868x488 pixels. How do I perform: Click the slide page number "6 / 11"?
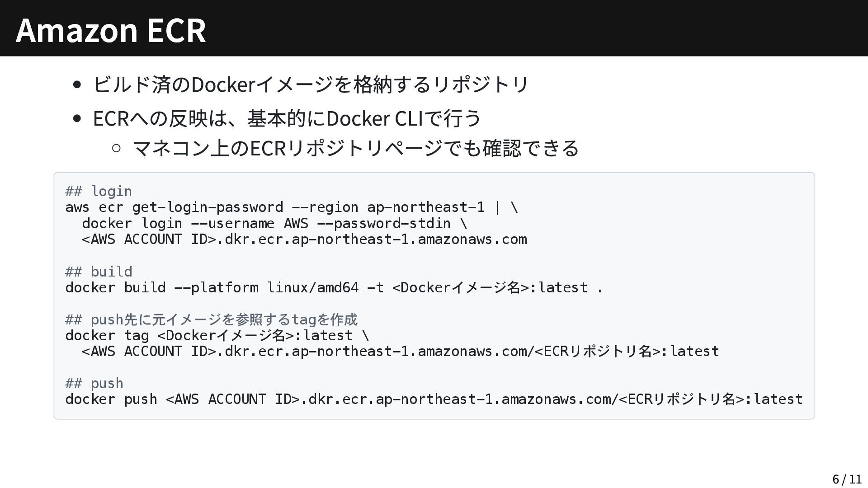click(x=847, y=479)
